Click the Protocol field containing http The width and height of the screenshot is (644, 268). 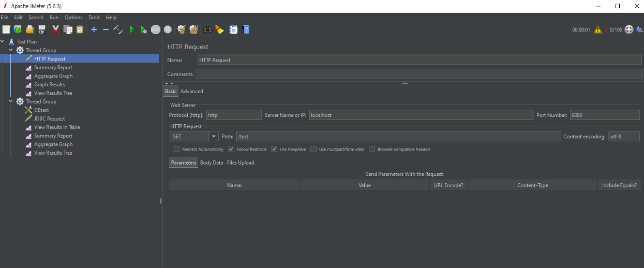pyautogui.click(x=234, y=115)
